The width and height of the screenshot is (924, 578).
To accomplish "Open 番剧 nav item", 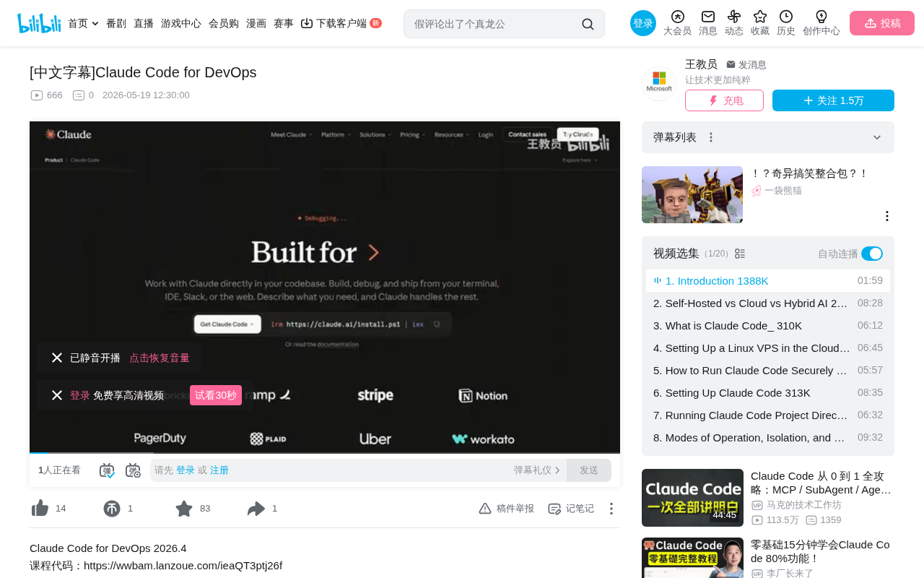I will 116,23.
